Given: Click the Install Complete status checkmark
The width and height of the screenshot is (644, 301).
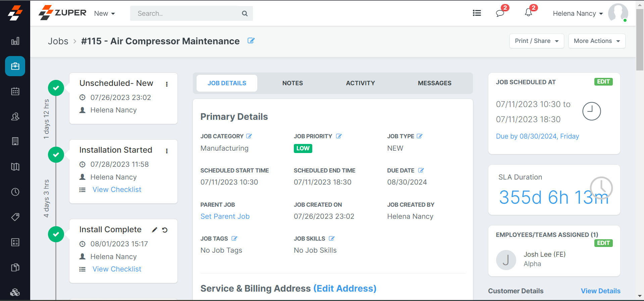Looking at the screenshot, I should click(x=56, y=234).
